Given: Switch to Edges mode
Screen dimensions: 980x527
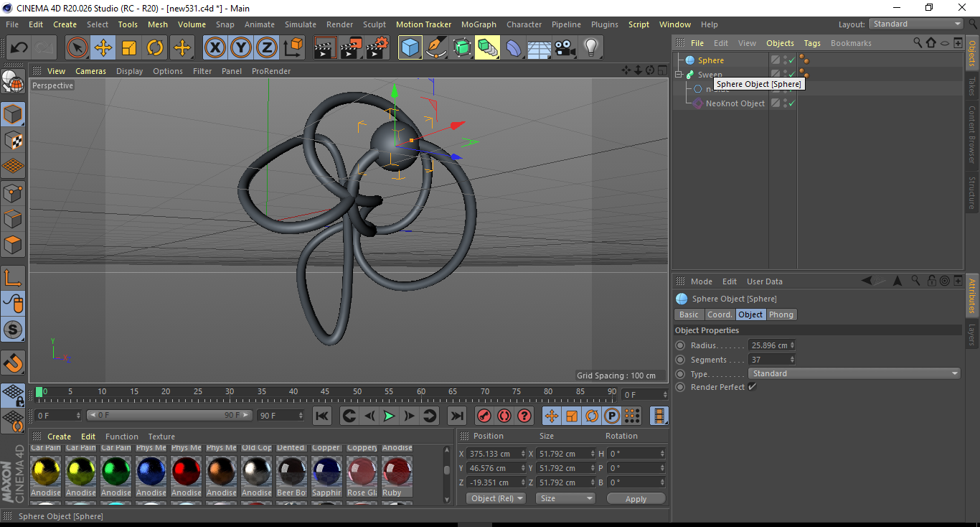Looking at the screenshot, I should [x=13, y=218].
